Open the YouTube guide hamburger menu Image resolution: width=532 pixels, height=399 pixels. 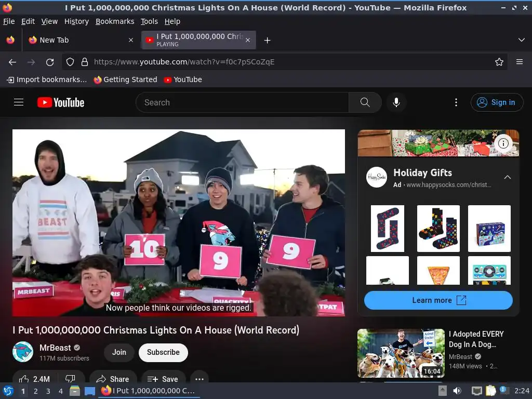tap(19, 102)
